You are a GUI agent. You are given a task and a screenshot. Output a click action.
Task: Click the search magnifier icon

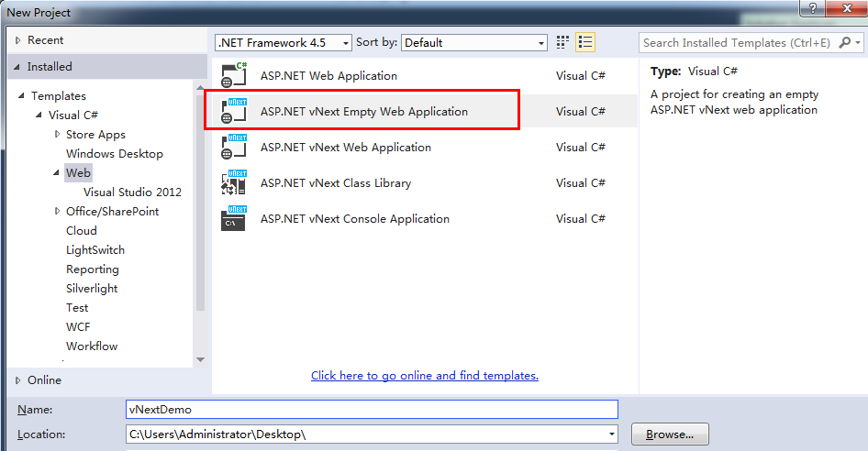pyautogui.click(x=845, y=42)
